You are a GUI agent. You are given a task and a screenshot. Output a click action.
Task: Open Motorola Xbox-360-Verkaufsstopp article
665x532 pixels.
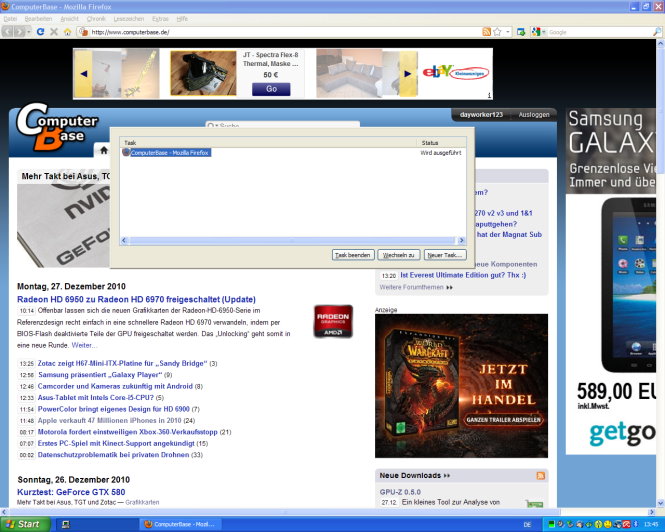127,432
